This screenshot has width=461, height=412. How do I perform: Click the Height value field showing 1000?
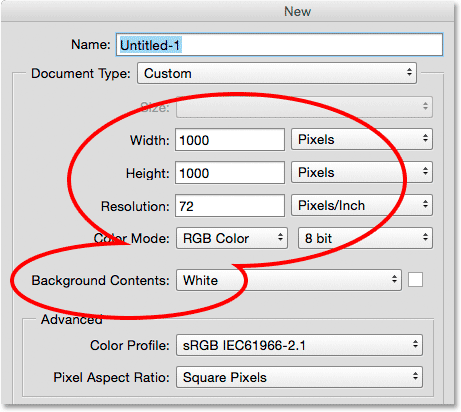pos(230,173)
